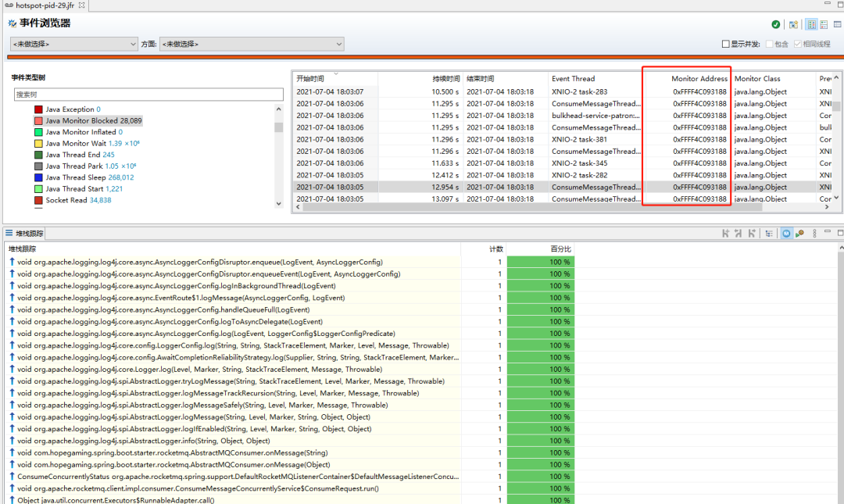844x504 pixels.
Task: Click the stack trace panel list icon
Action: click(9, 233)
